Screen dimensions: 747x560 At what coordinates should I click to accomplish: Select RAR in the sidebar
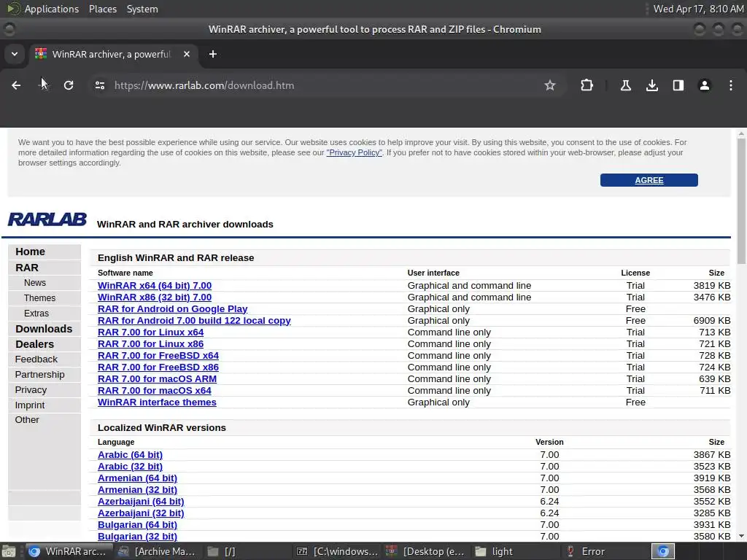27,268
